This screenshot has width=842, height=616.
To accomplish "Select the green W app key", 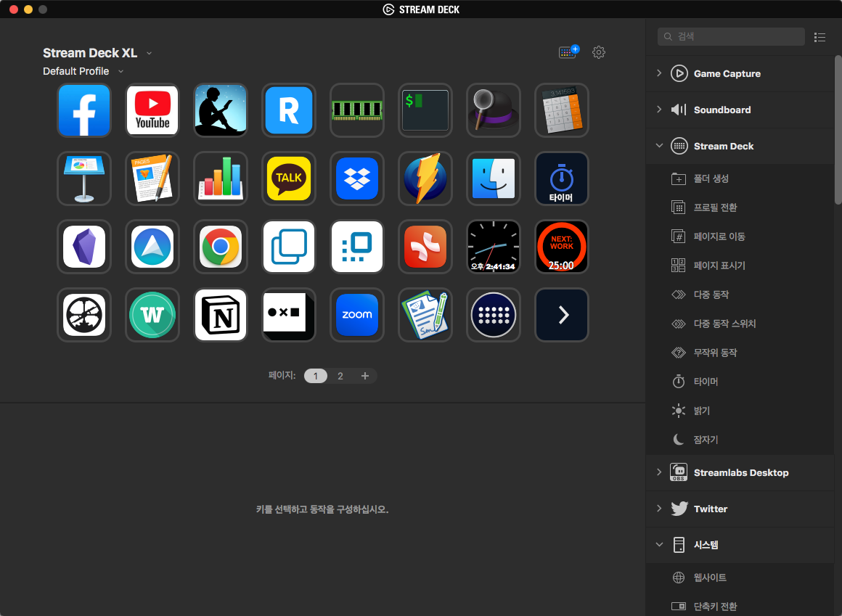I will pyautogui.click(x=152, y=315).
